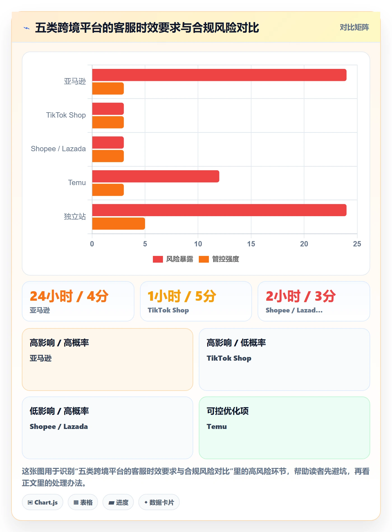Toggle the 管控强度 orange legend swatch
392x532 pixels.
(x=204, y=259)
